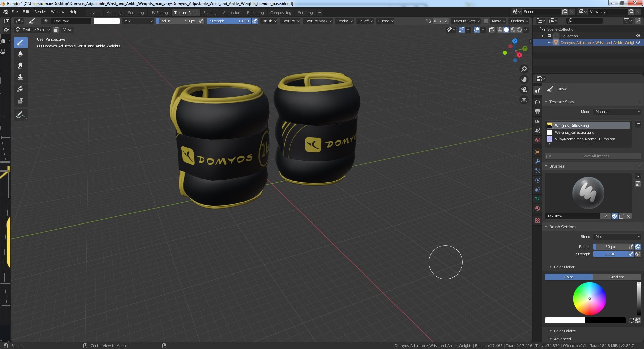This screenshot has width=644, height=349.
Task: Open the Mode Material dropdown
Action: click(x=617, y=112)
